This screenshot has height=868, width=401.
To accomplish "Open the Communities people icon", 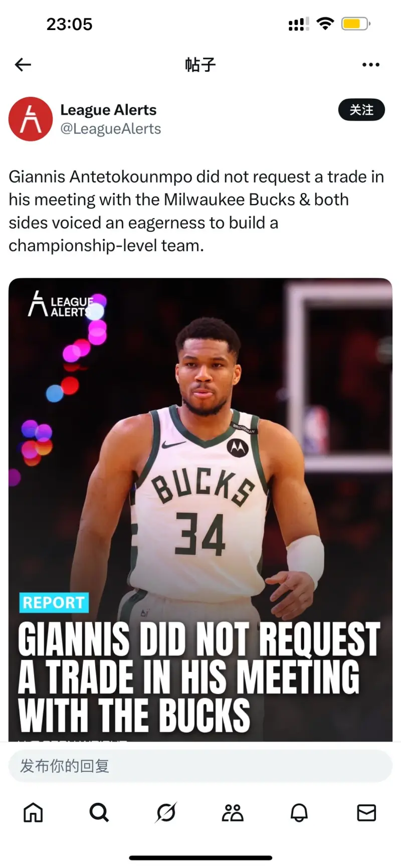I will tap(233, 813).
